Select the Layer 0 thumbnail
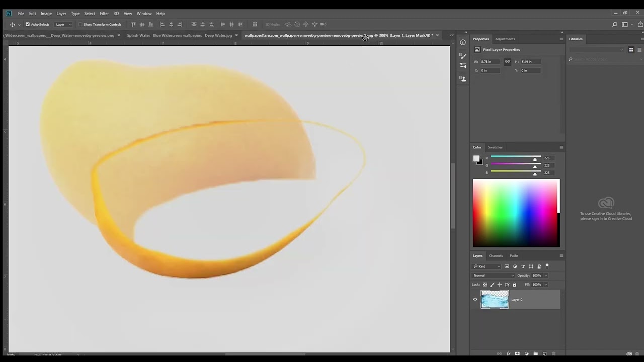 (x=495, y=299)
